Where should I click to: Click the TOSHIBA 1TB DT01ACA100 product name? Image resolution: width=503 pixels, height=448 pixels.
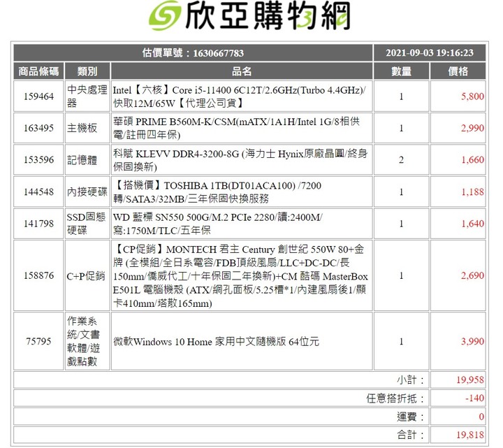click(217, 192)
